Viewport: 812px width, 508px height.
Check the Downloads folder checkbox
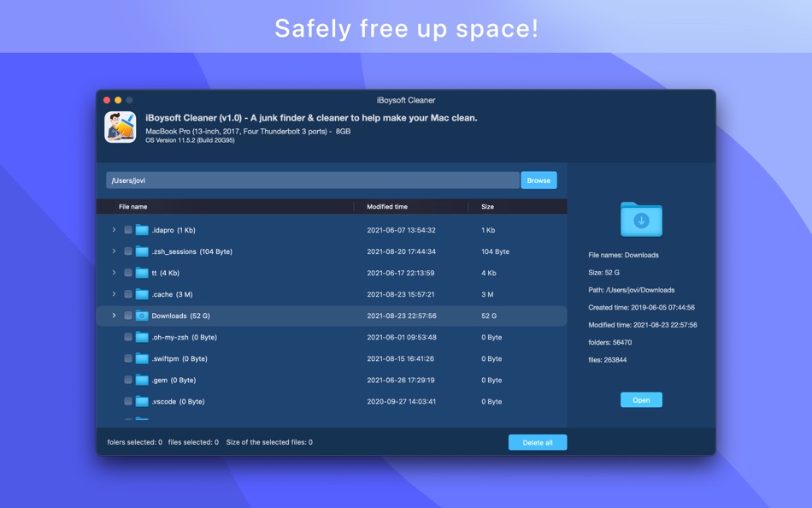pos(128,316)
